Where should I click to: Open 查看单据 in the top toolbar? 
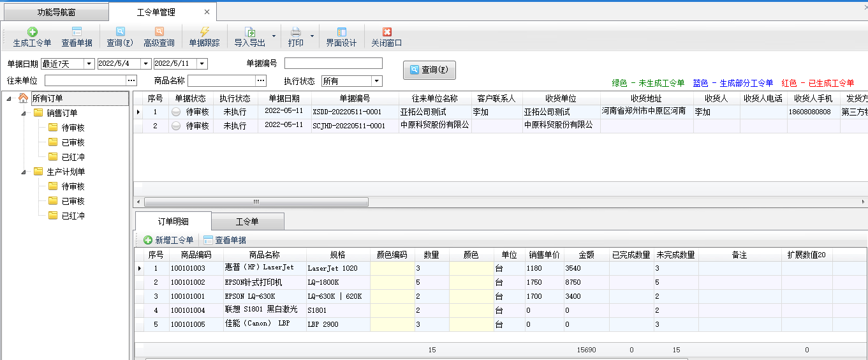pyautogui.click(x=77, y=32)
